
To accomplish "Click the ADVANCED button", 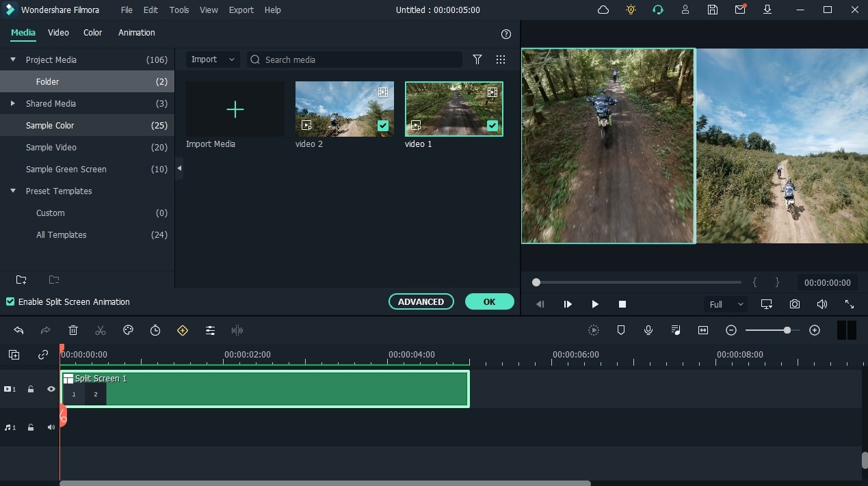I will [421, 301].
